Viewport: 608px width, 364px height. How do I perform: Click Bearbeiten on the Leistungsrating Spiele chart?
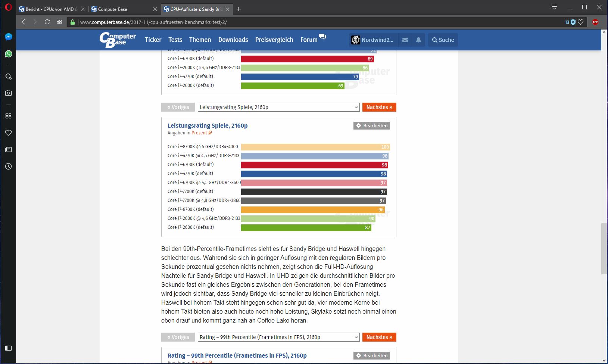pos(372,126)
